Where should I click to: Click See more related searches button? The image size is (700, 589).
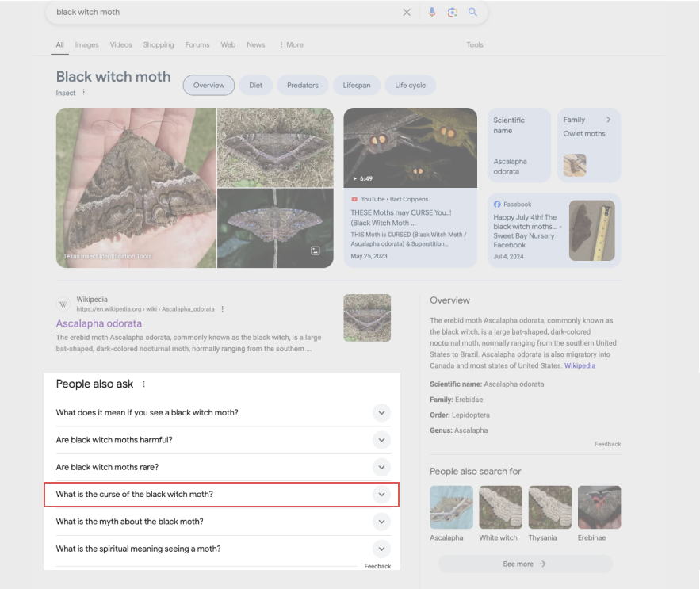[x=526, y=564]
